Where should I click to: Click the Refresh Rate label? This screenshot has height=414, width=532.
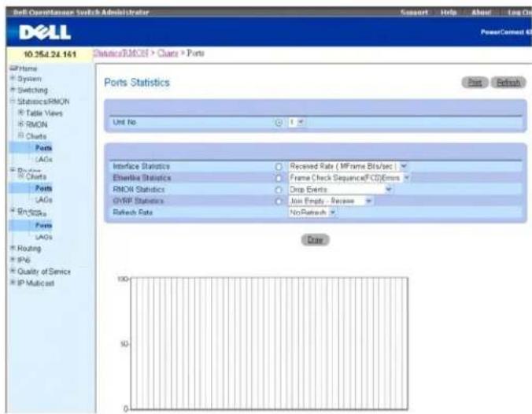pyautogui.click(x=133, y=213)
